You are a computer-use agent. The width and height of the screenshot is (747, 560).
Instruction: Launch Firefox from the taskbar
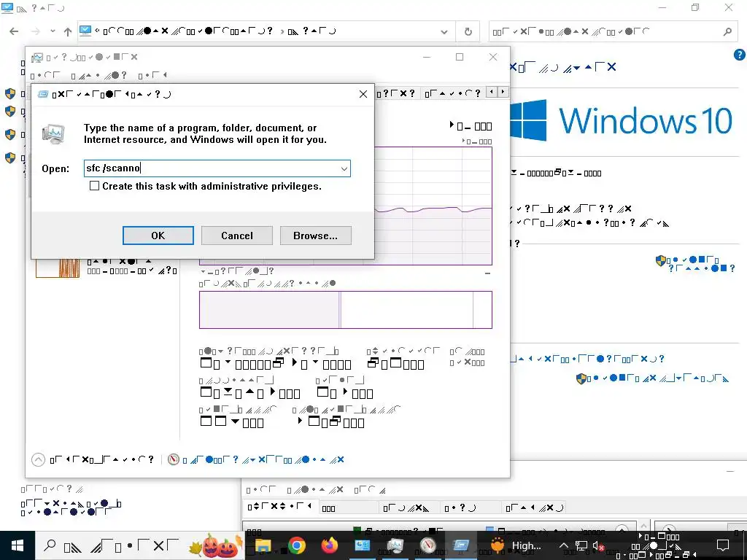329,545
